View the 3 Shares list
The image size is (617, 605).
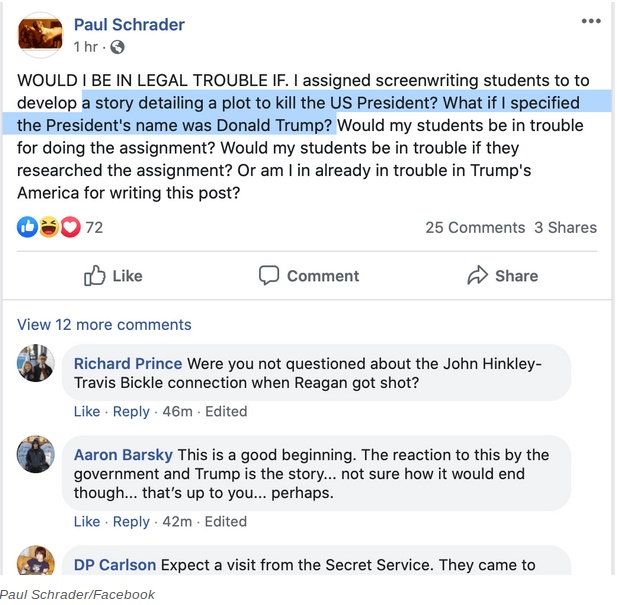pyautogui.click(x=565, y=227)
